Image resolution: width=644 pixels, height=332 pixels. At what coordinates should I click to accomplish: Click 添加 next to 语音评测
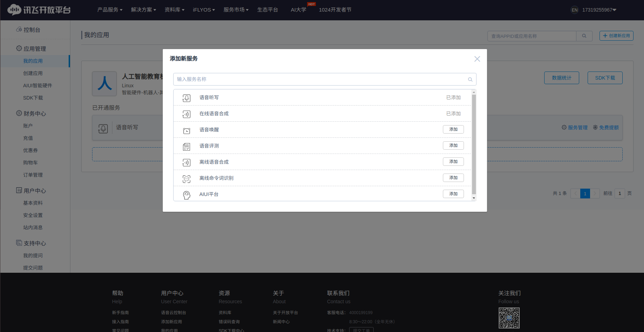coord(453,145)
